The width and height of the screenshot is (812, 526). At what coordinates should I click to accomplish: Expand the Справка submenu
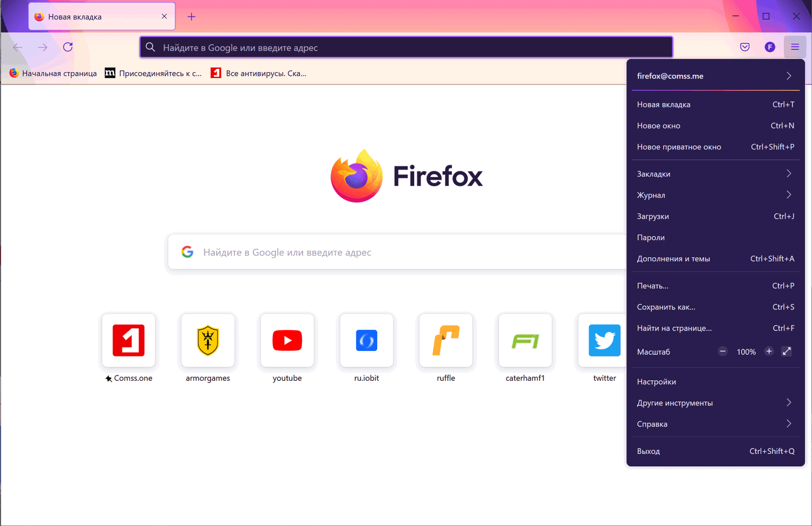click(716, 424)
